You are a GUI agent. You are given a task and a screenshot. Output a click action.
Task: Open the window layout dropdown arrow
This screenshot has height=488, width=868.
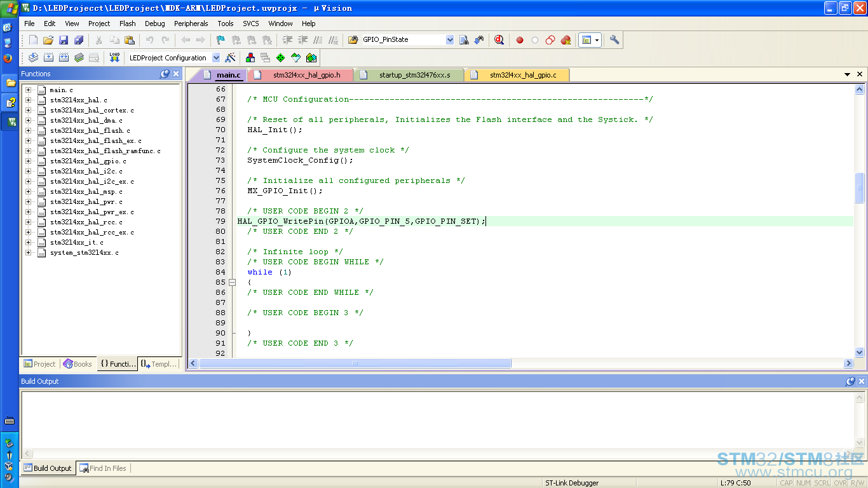click(597, 40)
